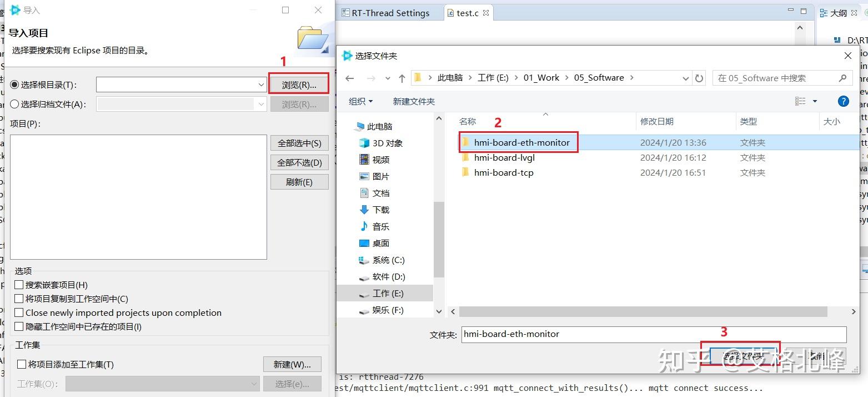
Task: Select the 选择根目录 radio button
Action: [15, 85]
